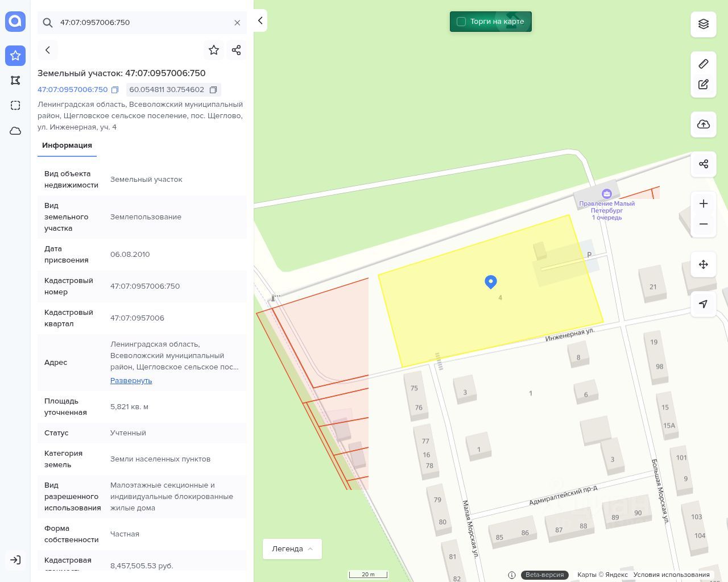Select the ruler measurement tool
The width and height of the screenshot is (728, 582).
coord(704,64)
